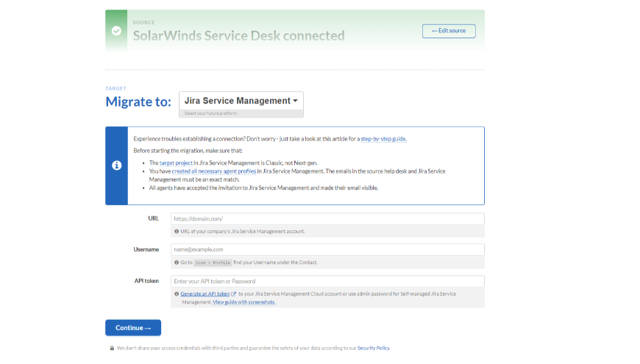Click 'URL of your company's Jira Service Management account' text
Screen dimensions: 640x364
pyautogui.click(x=243, y=232)
